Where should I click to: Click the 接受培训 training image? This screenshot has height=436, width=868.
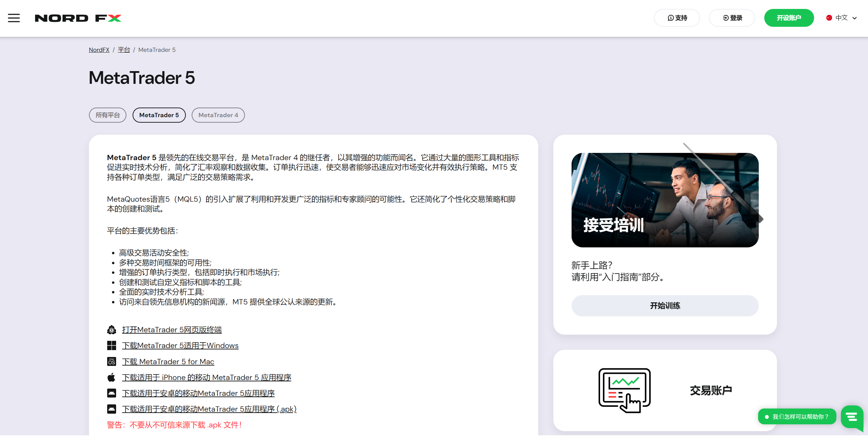tap(665, 200)
